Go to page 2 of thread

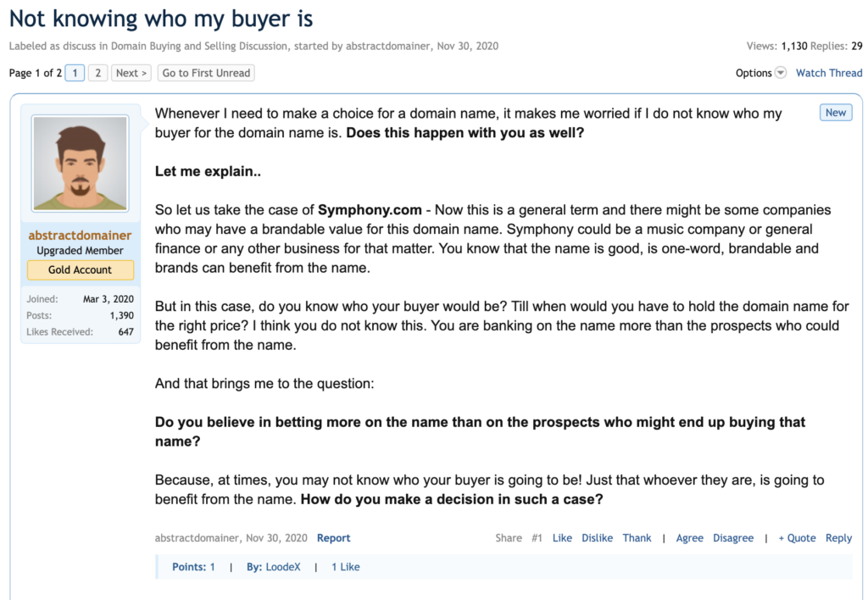tap(97, 73)
